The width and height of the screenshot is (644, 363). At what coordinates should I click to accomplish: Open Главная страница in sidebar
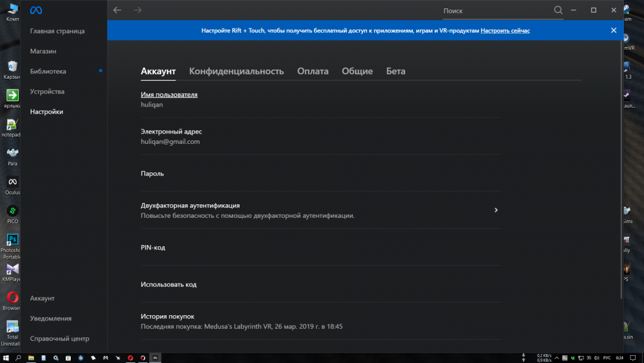point(57,31)
